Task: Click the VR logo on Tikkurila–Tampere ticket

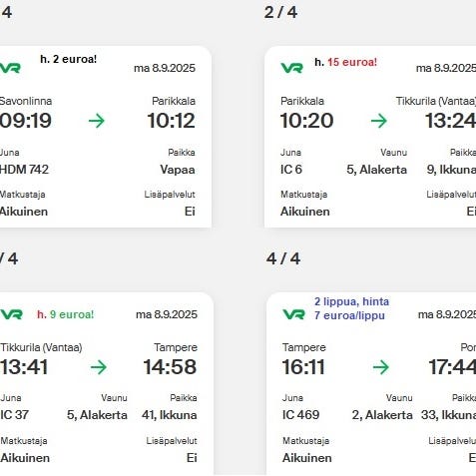Action: [12, 314]
